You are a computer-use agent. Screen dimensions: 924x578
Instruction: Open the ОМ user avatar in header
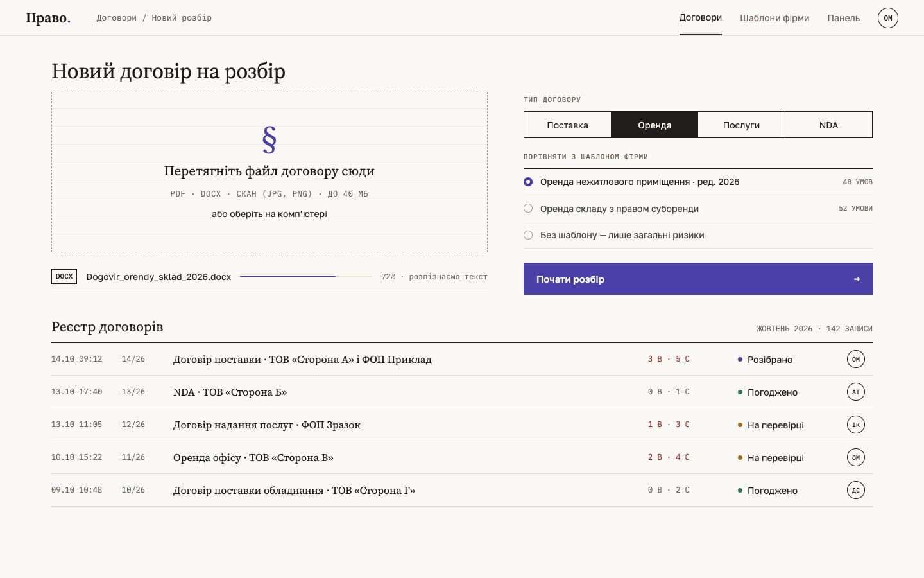click(x=888, y=18)
